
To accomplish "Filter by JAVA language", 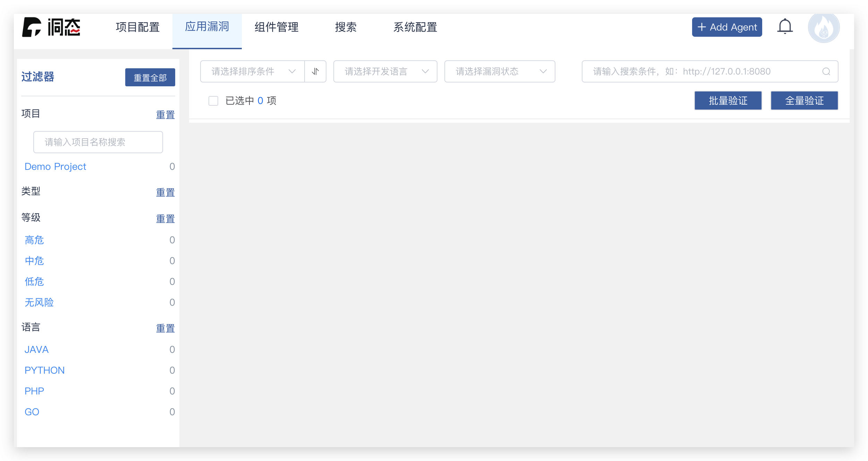I will (x=36, y=349).
